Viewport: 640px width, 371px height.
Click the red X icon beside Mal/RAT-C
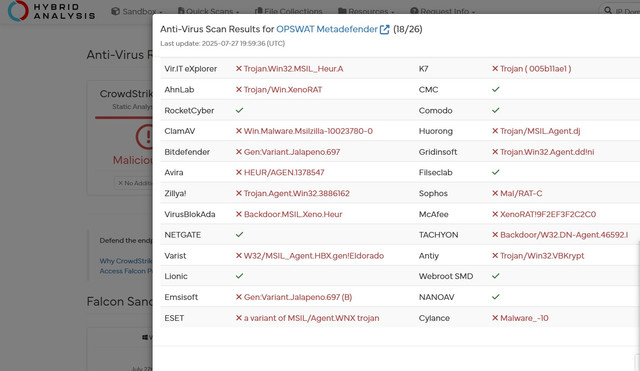click(495, 193)
